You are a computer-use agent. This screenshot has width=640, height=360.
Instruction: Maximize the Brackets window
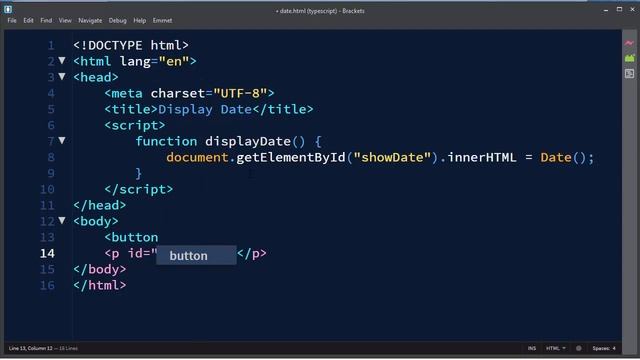(x=620, y=9)
